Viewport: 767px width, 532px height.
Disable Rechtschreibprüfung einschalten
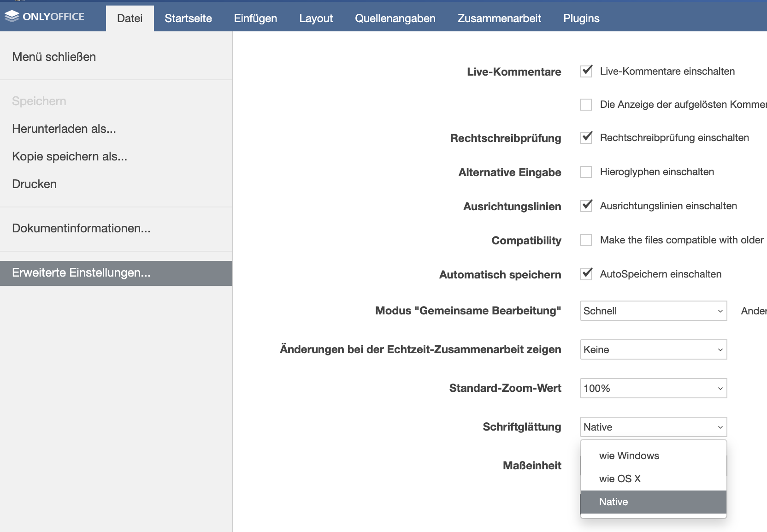point(585,137)
